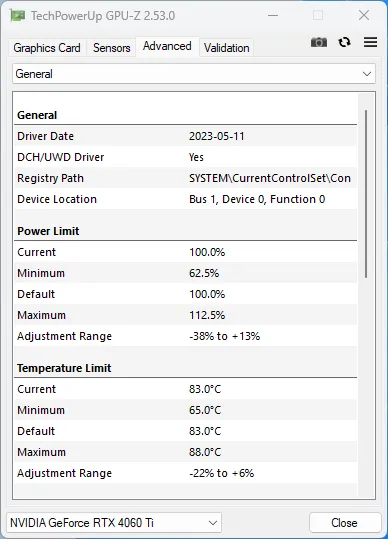Click the refresh arrows icon
The width and height of the screenshot is (388, 539).
coord(344,42)
